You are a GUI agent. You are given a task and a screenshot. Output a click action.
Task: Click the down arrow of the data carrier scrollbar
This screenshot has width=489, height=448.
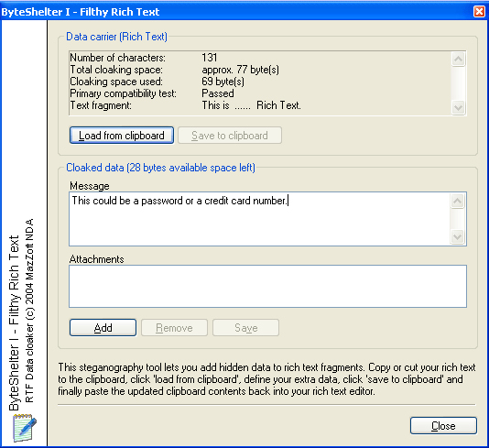[458, 107]
